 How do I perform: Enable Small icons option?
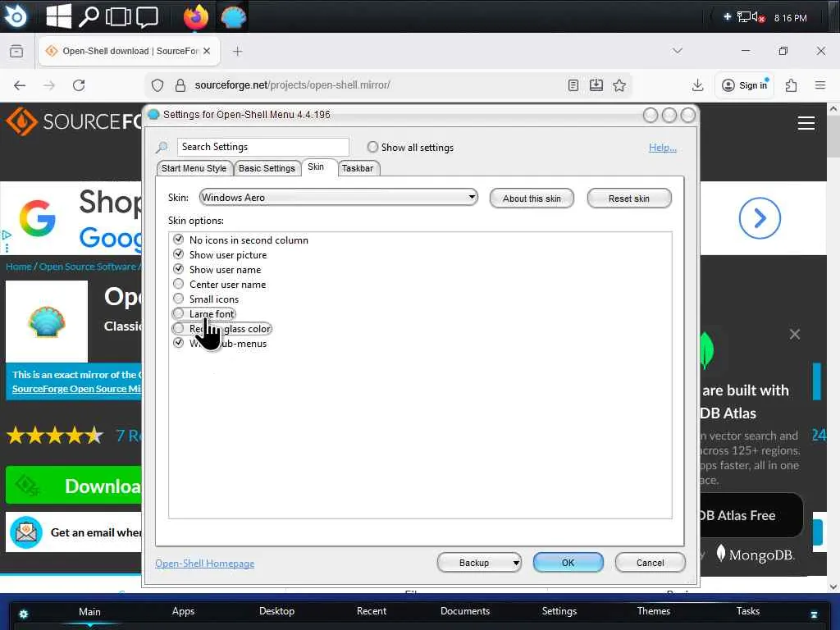coord(178,299)
